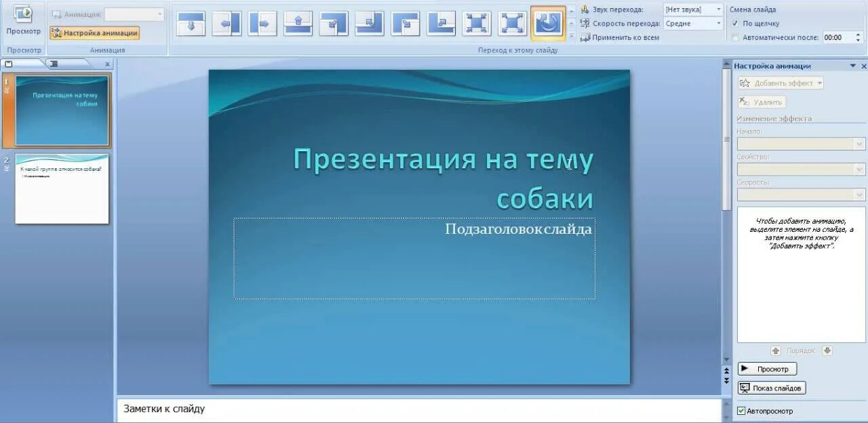868x423 pixels.
Task: Open the Скорость перехода dropdown
Action: (x=718, y=24)
